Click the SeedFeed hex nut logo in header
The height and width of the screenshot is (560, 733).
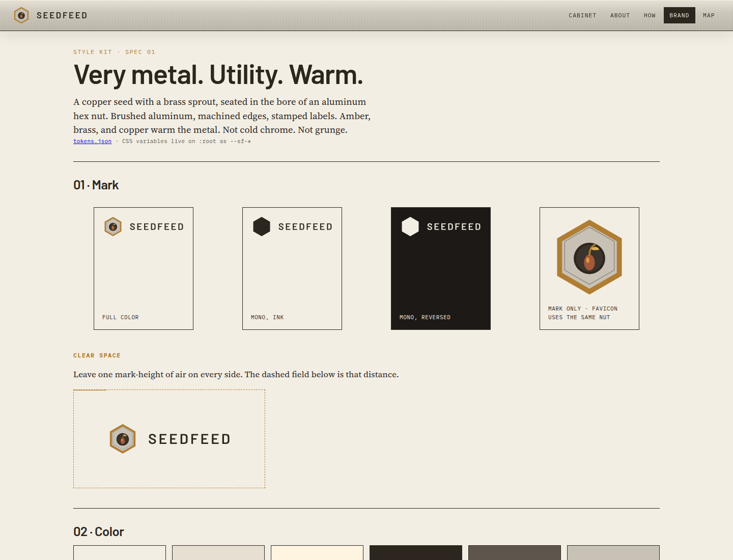21,15
